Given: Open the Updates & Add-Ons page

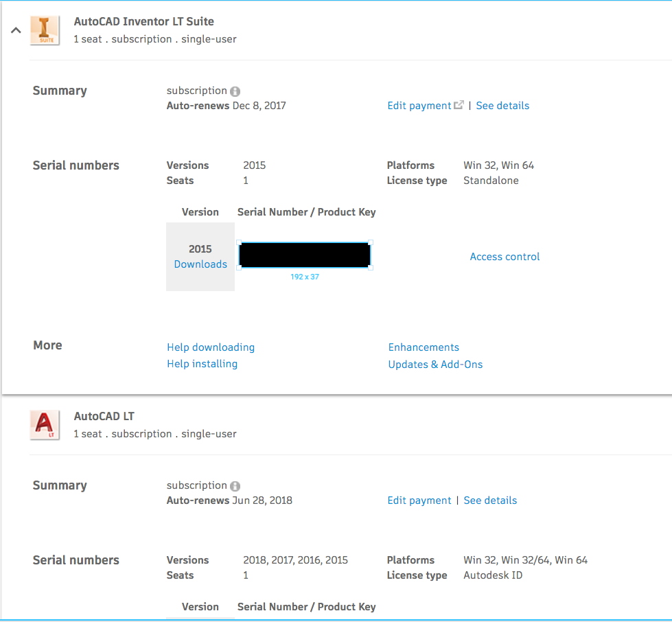Looking at the screenshot, I should (435, 365).
